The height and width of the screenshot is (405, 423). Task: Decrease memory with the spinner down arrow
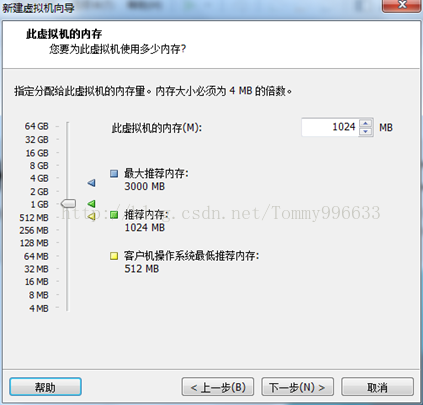pos(366,131)
